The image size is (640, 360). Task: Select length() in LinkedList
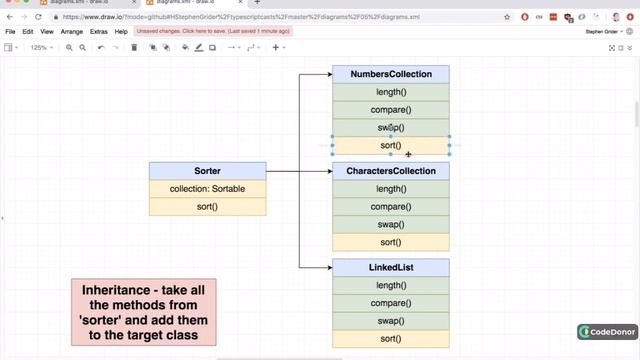pos(391,285)
